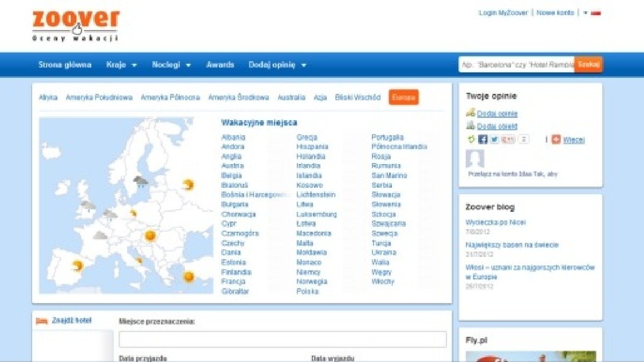Expand the Noclegi menu arrow
Image resolution: width=644 pixels, height=362 pixels.
(x=188, y=65)
